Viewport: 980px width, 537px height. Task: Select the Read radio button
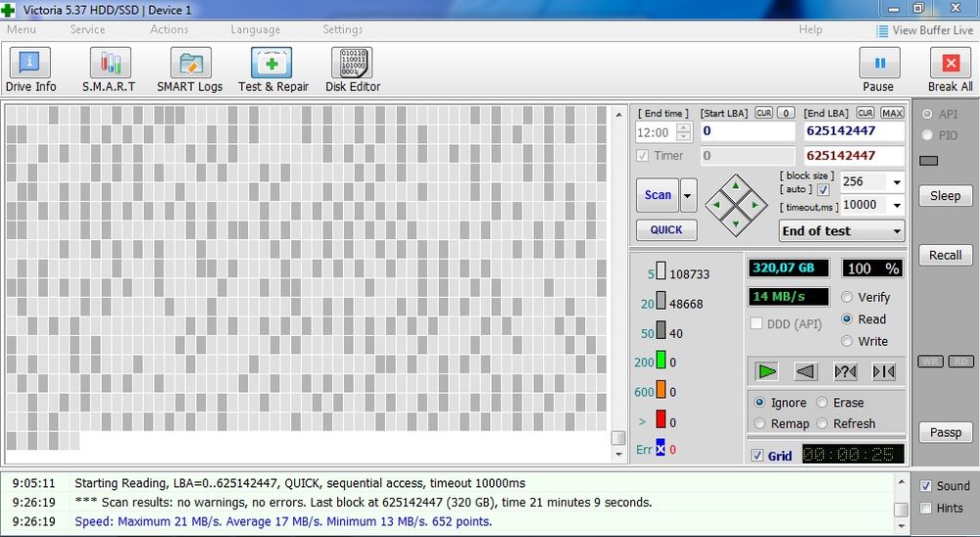(847, 318)
